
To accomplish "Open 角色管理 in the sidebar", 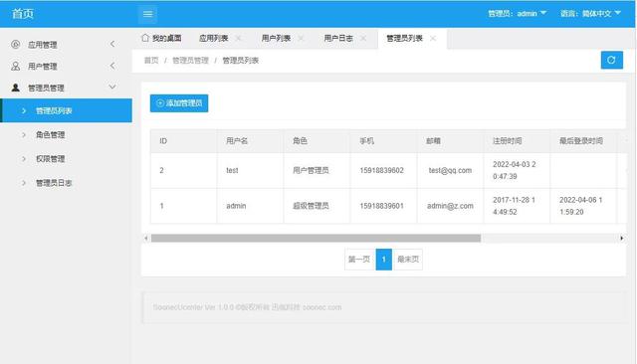I will coord(67,134).
